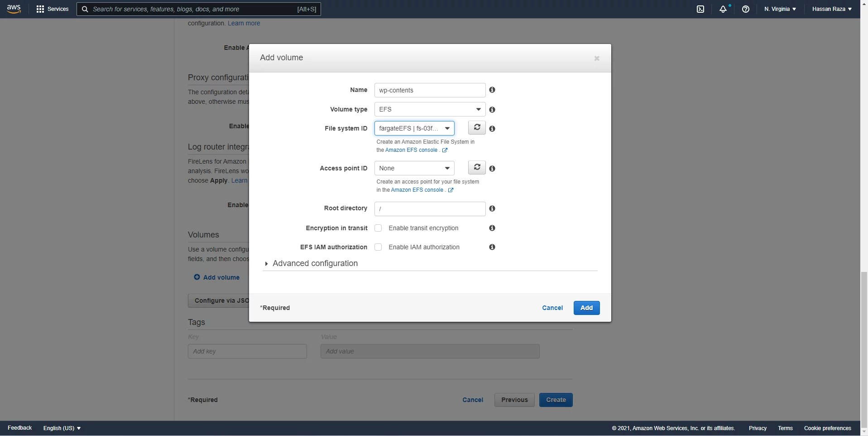Click the Root directory input field
The width and height of the screenshot is (868, 436).
click(x=430, y=209)
